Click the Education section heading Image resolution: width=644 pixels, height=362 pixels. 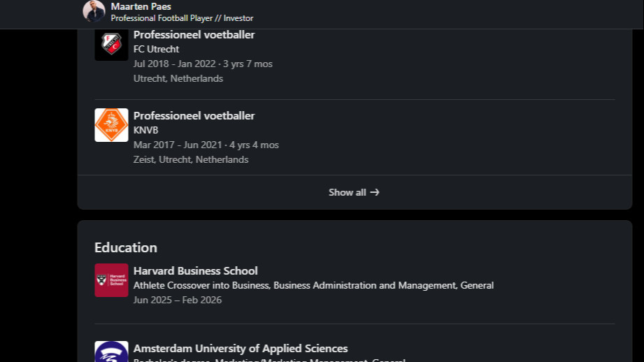pos(126,247)
